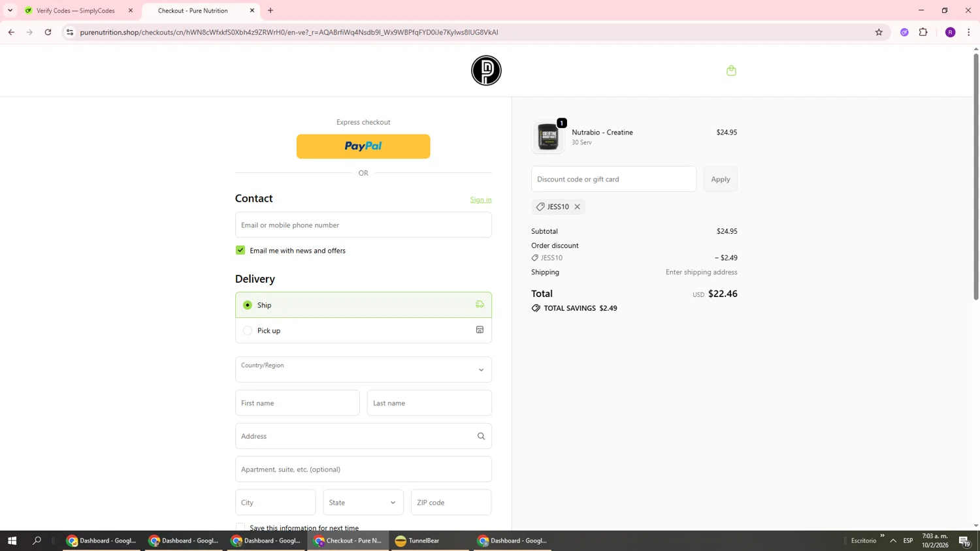Open the shopping bag cart icon
Screen dimensions: 980x551
pyautogui.click(x=731, y=71)
